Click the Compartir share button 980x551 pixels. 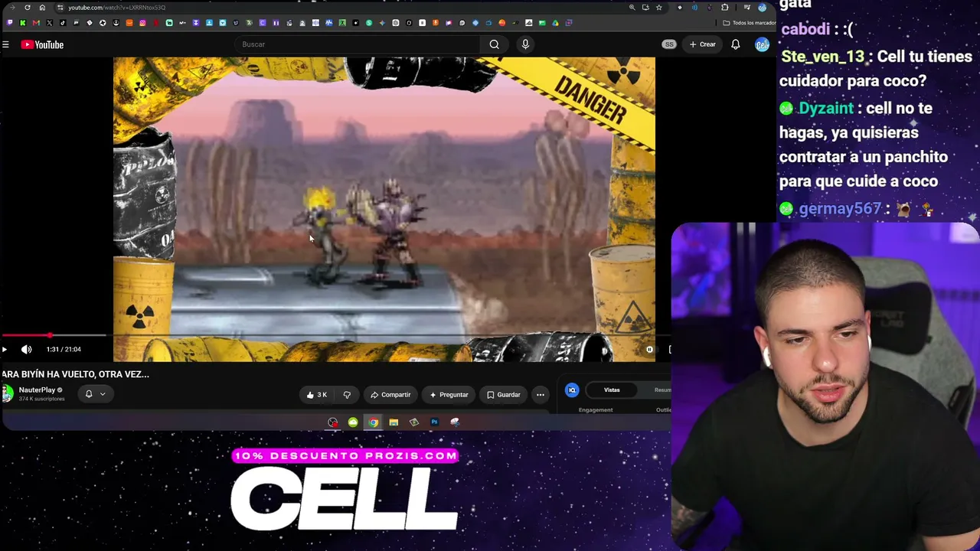click(390, 395)
